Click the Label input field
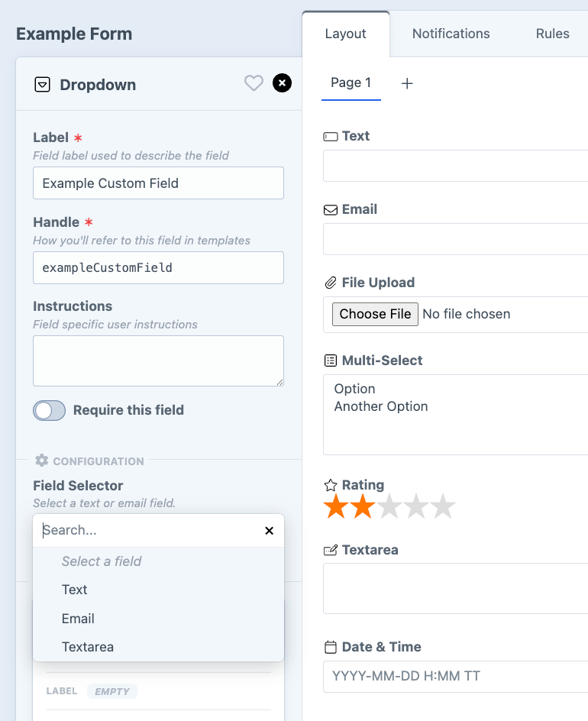This screenshot has height=721, width=588. [158, 183]
